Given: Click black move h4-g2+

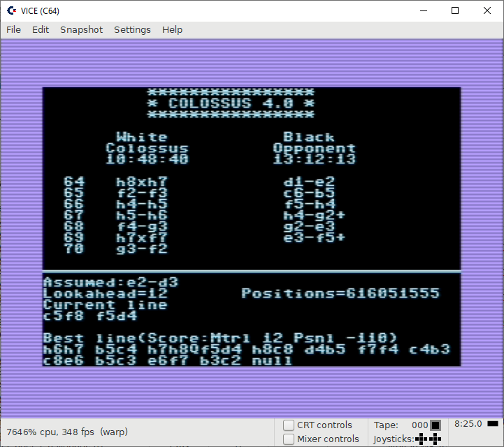Looking at the screenshot, I should tap(314, 215).
